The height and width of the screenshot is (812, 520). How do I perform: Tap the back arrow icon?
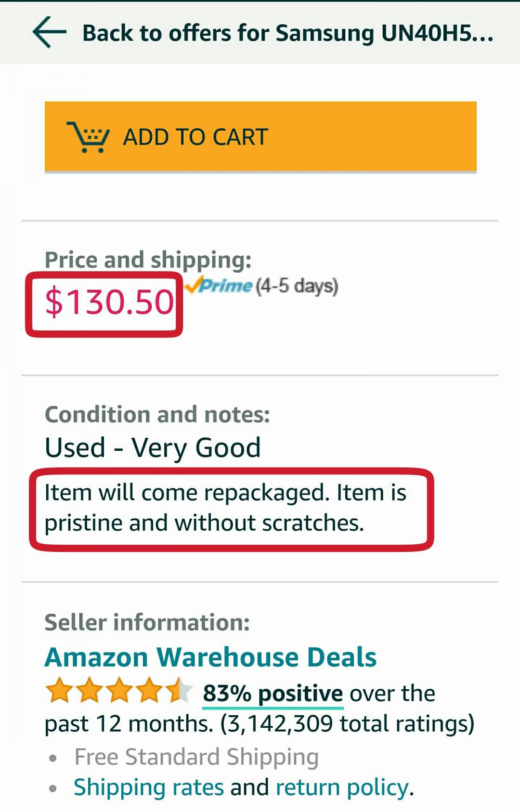point(49,32)
